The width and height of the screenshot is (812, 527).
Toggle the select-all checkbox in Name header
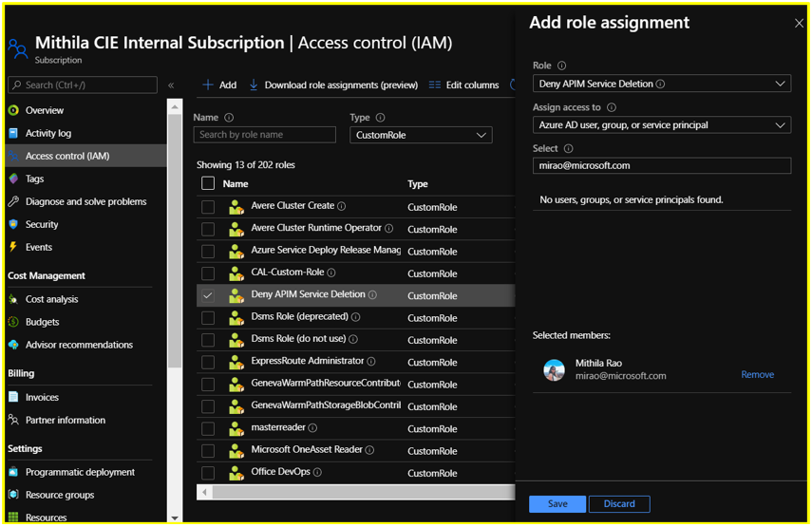coord(208,183)
